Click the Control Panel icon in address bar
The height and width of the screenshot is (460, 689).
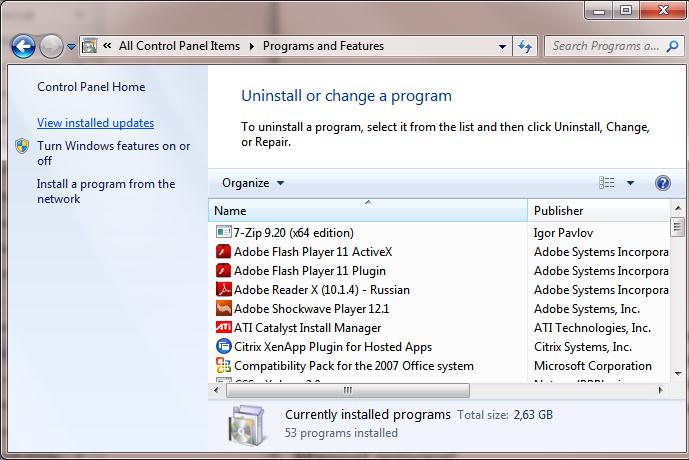coord(90,46)
